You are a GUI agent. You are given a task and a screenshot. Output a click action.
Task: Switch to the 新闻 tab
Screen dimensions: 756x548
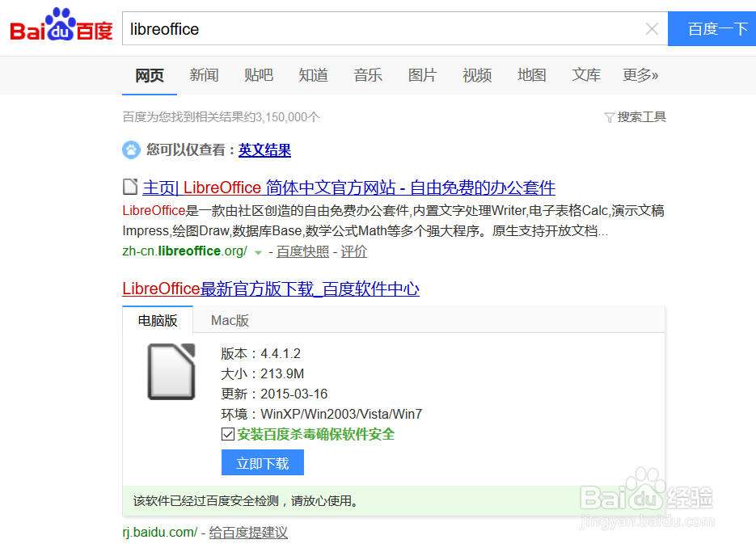tap(204, 75)
